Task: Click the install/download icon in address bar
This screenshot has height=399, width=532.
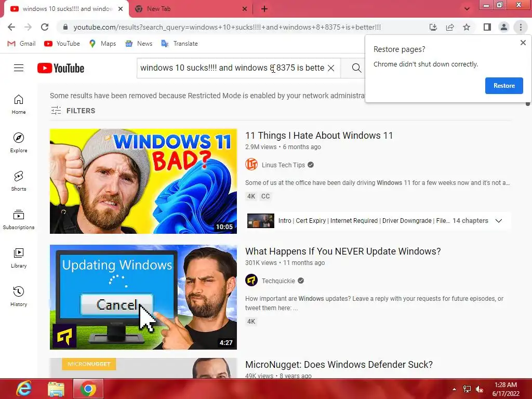Action: pos(433,27)
